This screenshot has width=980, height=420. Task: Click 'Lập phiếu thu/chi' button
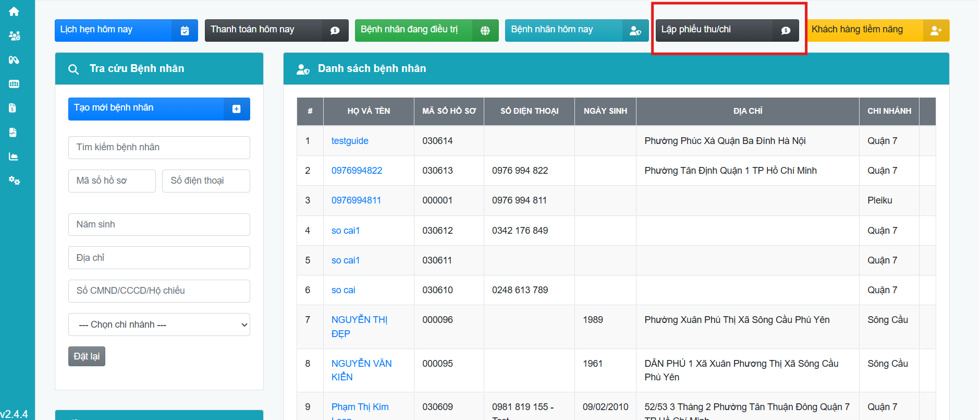(727, 30)
